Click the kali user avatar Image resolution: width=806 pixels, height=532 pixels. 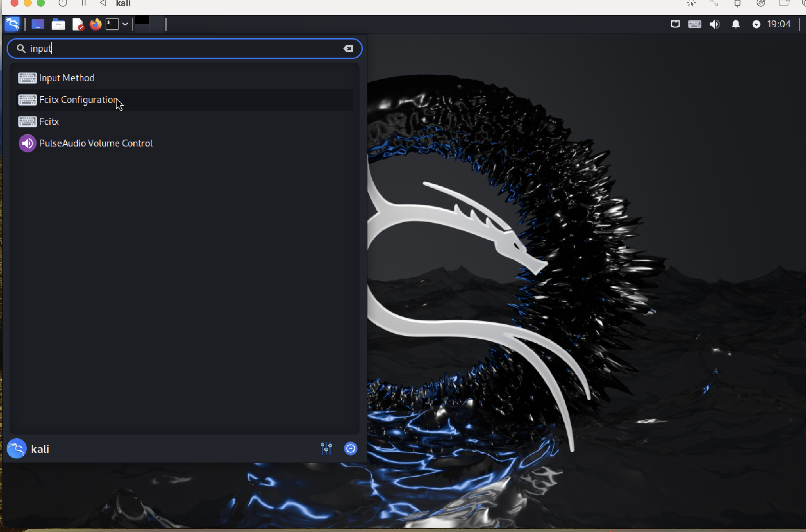[16, 448]
